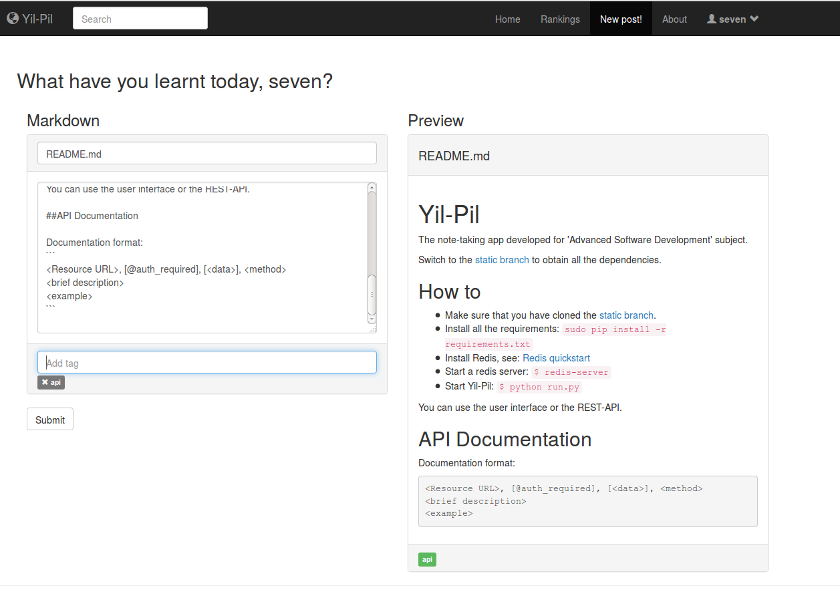Click the '<brief description>' line in code block
This screenshot has width=840, height=616.
(475, 500)
